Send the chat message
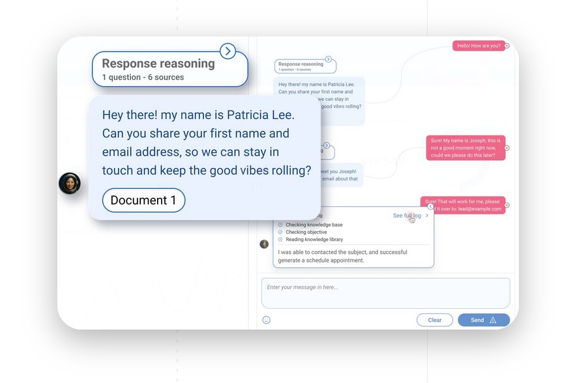The height and width of the screenshot is (383, 588). pyautogui.click(x=484, y=320)
